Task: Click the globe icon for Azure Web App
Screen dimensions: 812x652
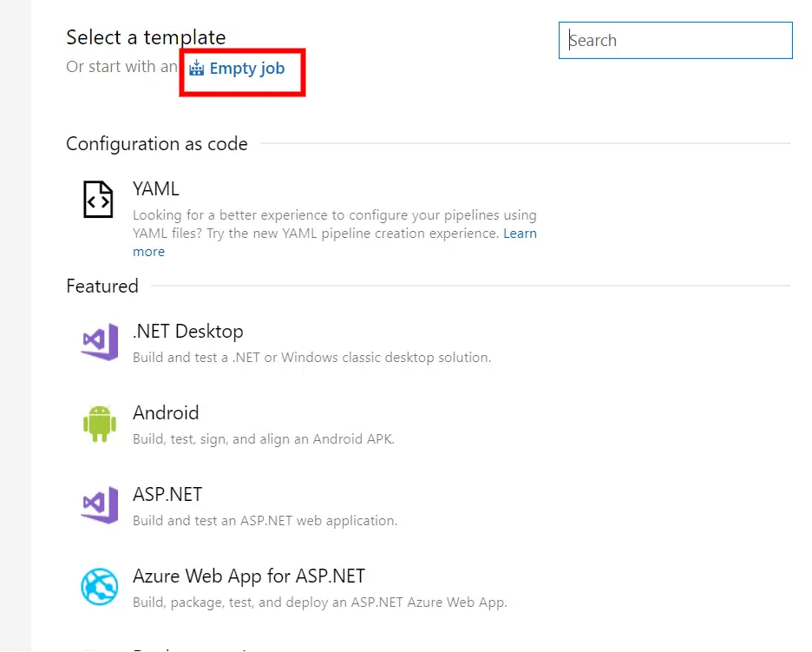Action: pos(99,587)
